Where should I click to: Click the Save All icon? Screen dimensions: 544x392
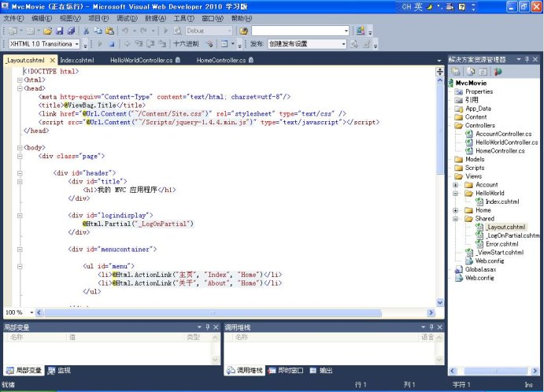[x=71, y=31]
